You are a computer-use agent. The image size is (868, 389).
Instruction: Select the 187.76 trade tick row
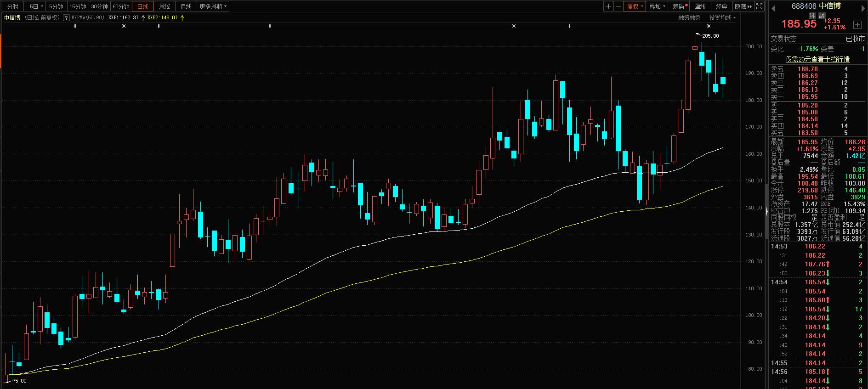[x=818, y=265]
